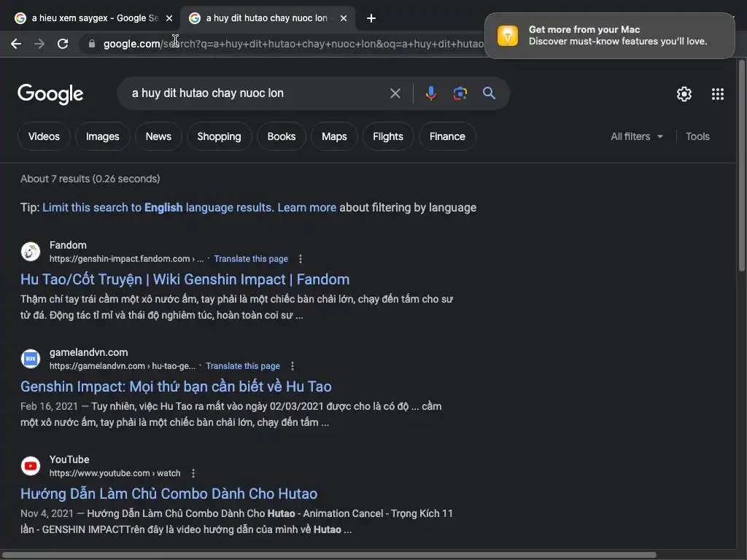Click the 'Get more from your Mac' notification
The width and height of the screenshot is (747, 560).
(x=609, y=36)
